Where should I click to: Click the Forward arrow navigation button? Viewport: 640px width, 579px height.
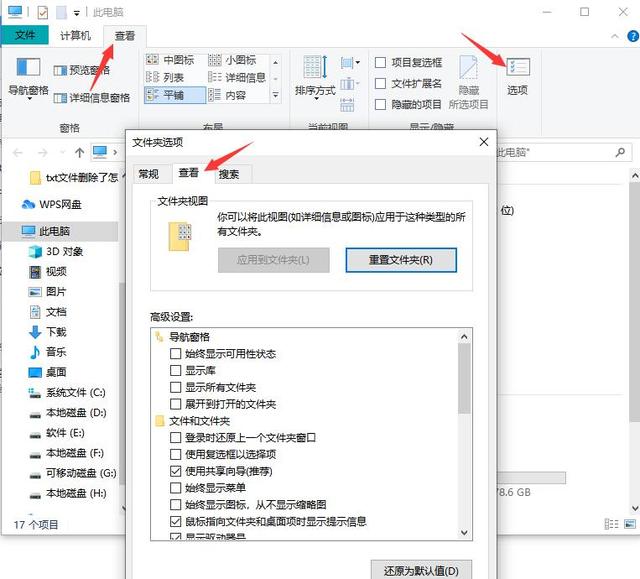click(42, 153)
